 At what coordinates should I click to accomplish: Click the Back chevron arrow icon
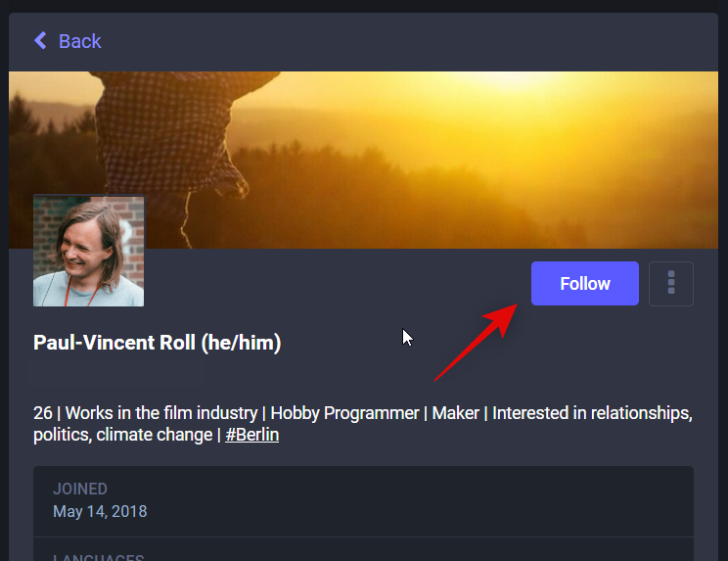click(x=40, y=40)
